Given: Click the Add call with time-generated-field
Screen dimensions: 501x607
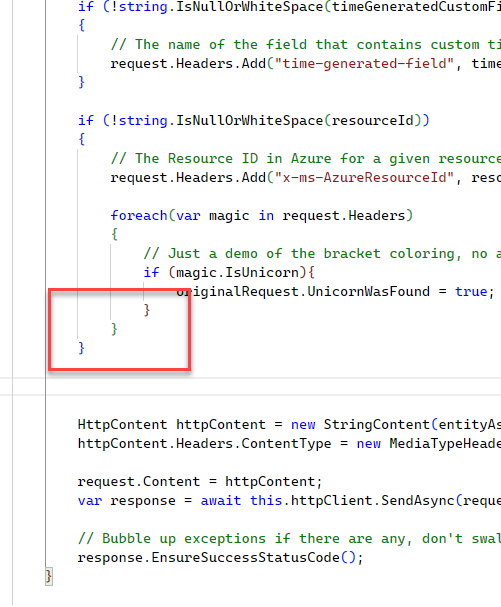Looking at the screenshot, I should pos(254,63).
